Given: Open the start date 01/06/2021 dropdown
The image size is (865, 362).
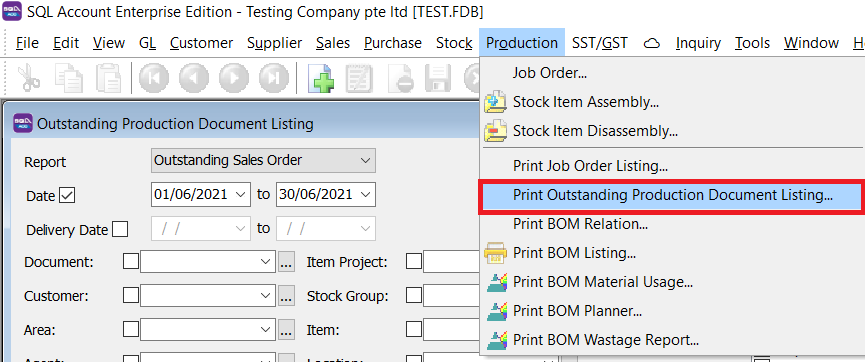Looking at the screenshot, I should tap(240, 194).
